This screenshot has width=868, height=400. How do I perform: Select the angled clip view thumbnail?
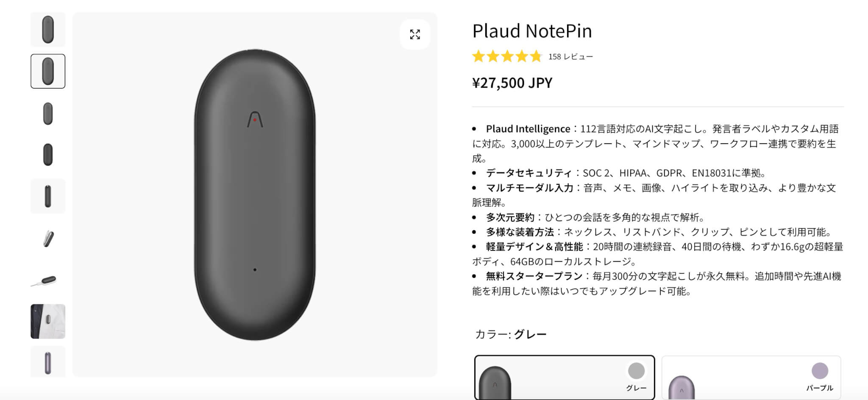[x=48, y=238]
